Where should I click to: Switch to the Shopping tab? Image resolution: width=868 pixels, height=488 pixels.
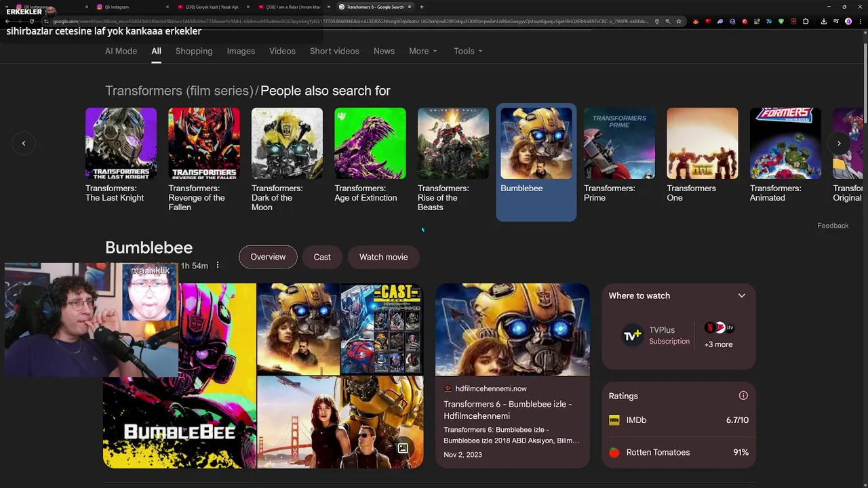[x=194, y=51]
